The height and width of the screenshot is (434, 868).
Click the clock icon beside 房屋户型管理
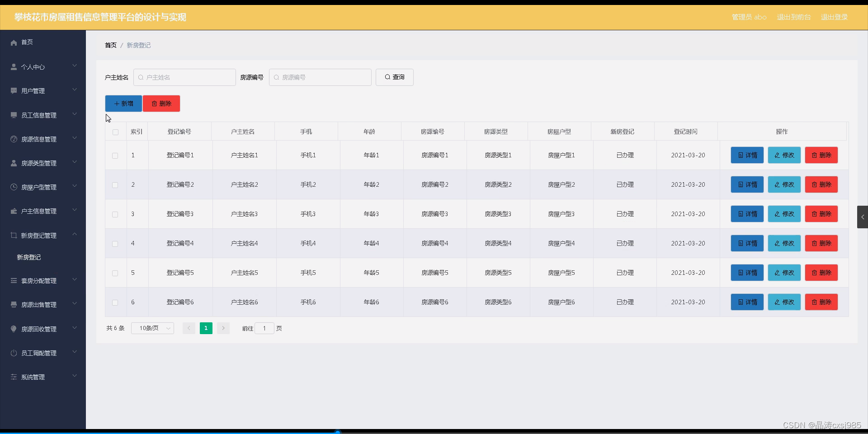click(x=14, y=187)
